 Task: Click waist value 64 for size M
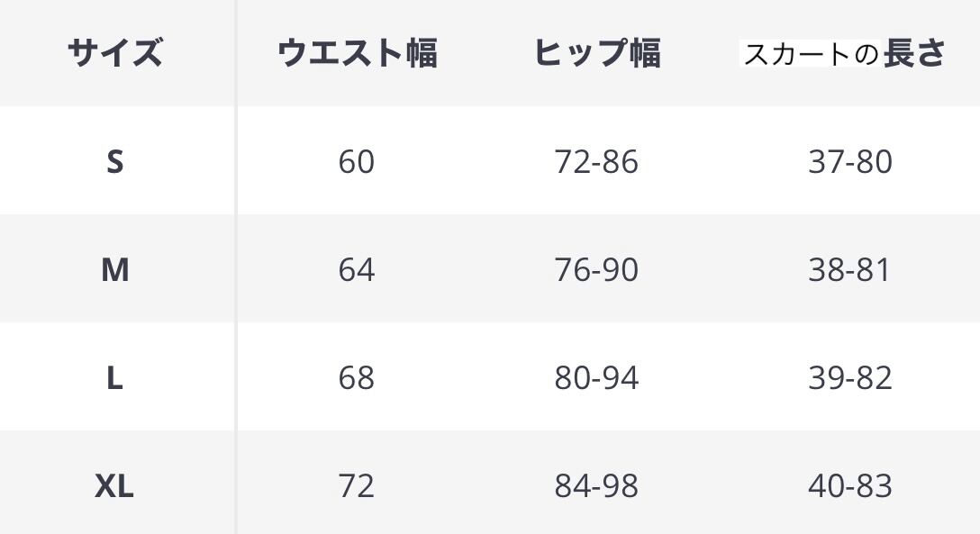357,269
